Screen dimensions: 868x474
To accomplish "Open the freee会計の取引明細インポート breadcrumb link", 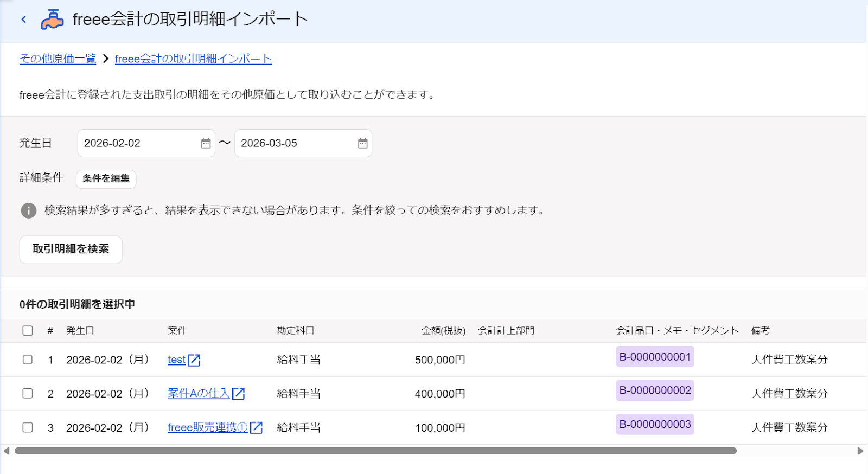I will tap(193, 59).
